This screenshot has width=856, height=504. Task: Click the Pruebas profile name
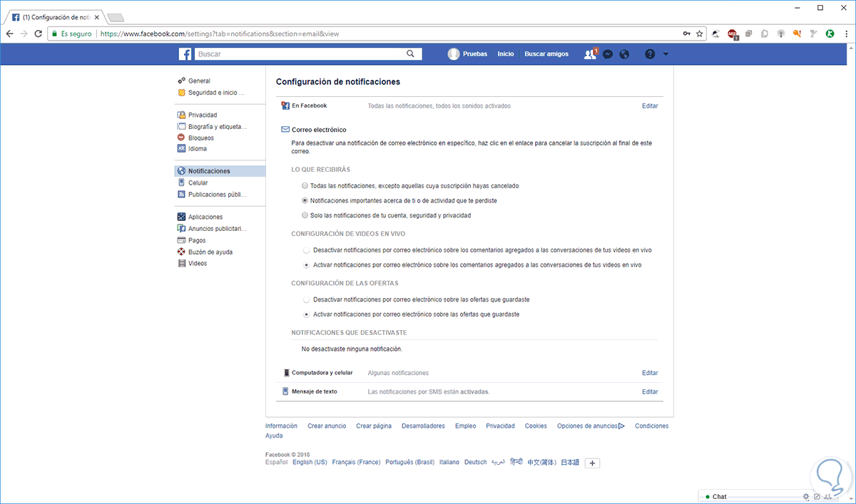click(x=475, y=54)
